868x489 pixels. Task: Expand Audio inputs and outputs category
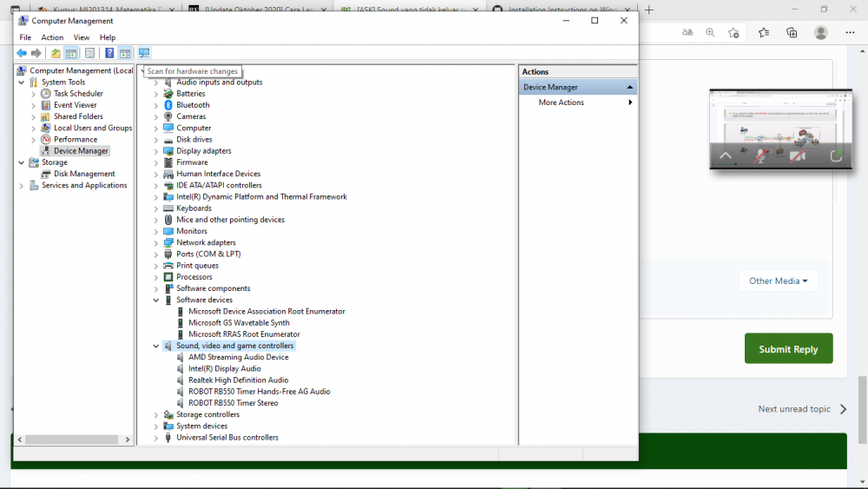pyautogui.click(x=156, y=83)
